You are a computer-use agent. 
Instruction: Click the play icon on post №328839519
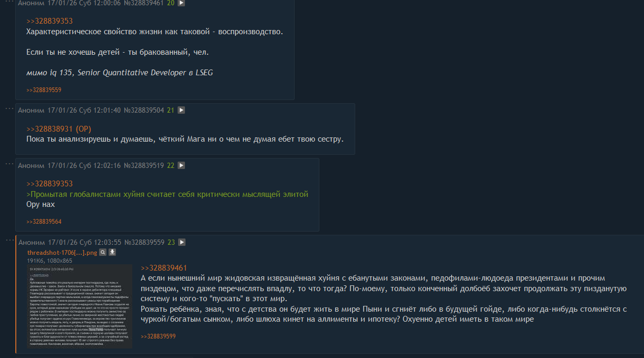(181, 165)
